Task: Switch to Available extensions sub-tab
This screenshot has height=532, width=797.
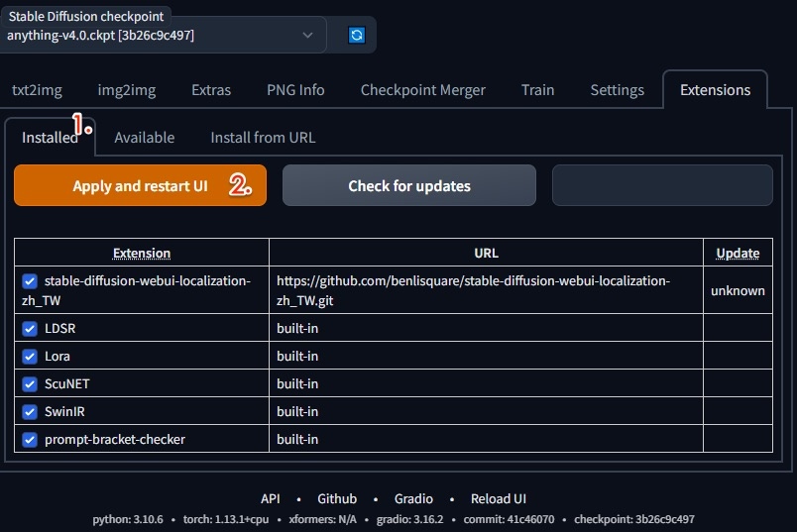Action: tap(145, 137)
